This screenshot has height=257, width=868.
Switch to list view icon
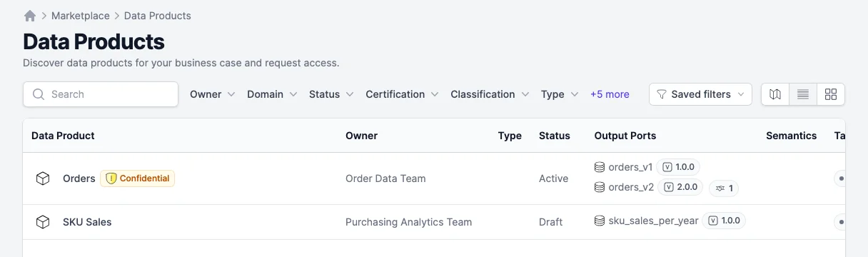pos(803,94)
